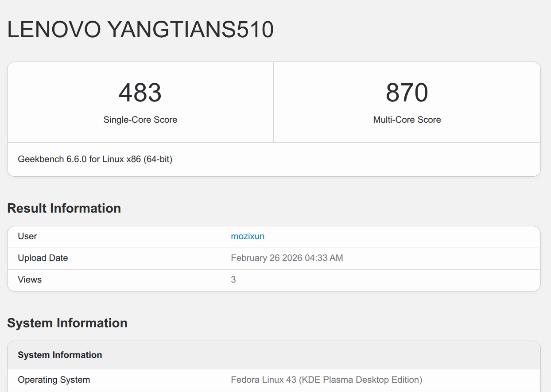The height and width of the screenshot is (392, 551).
Task: Click the Result Information heading
Action: pos(64,208)
